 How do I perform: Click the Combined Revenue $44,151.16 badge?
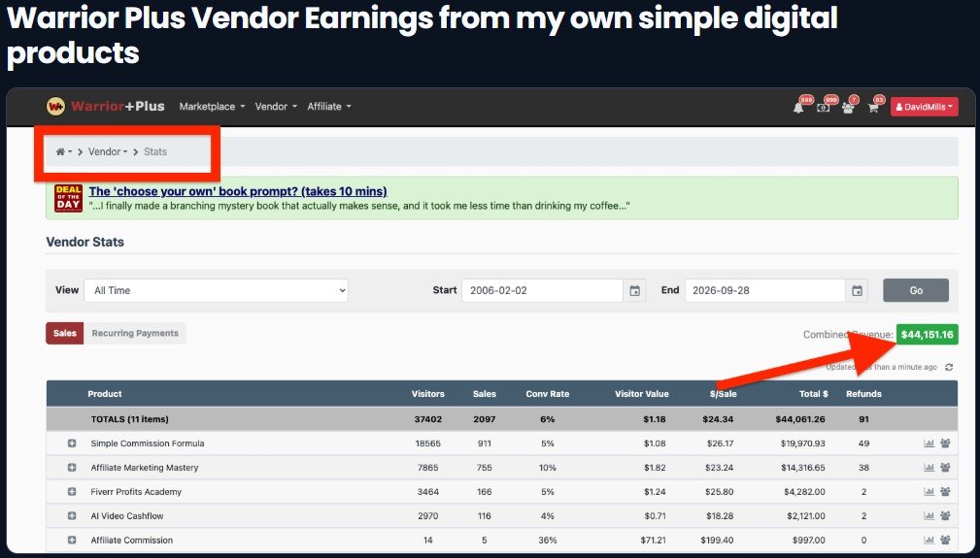[x=927, y=335]
